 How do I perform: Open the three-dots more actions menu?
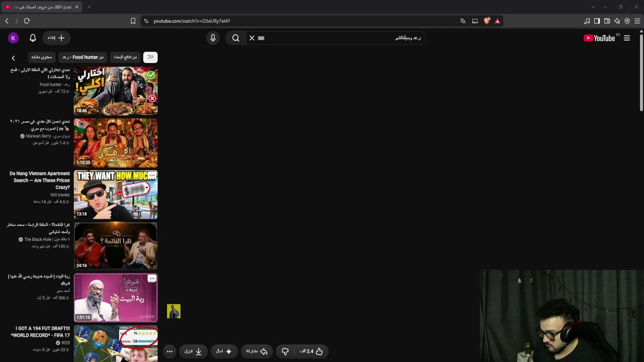pyautogui.click(x=170, y=351)
